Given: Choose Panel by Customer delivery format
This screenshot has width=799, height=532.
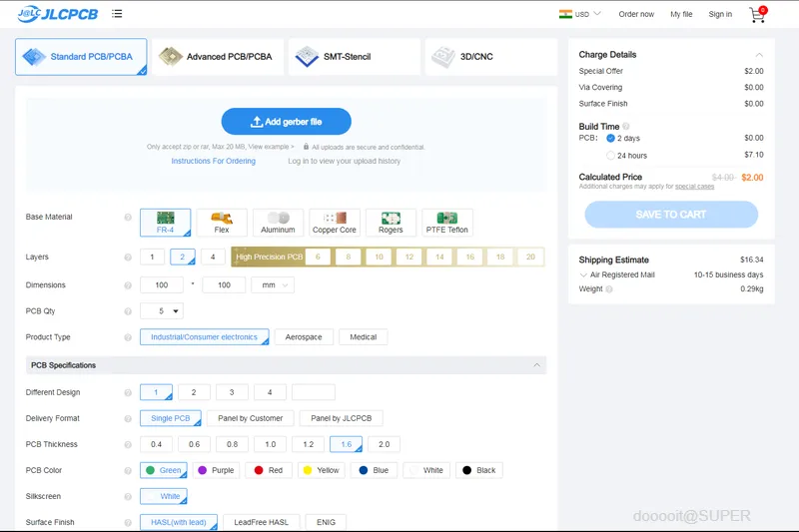Looking at the screenshot, I should (251, 418).
